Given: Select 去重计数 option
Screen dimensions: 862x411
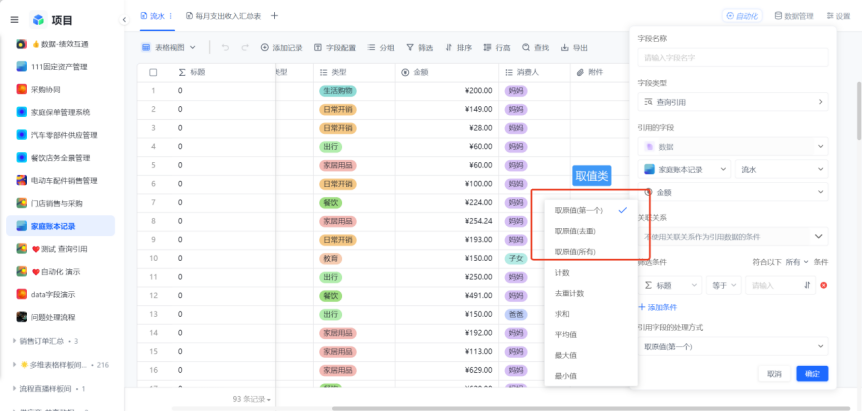Looking at the screenshot, I should pyautogui.click(x=591, y=293).
